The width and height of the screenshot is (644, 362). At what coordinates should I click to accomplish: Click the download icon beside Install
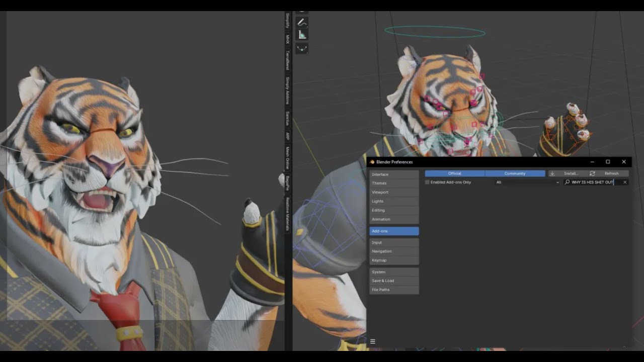coord(552,173)
